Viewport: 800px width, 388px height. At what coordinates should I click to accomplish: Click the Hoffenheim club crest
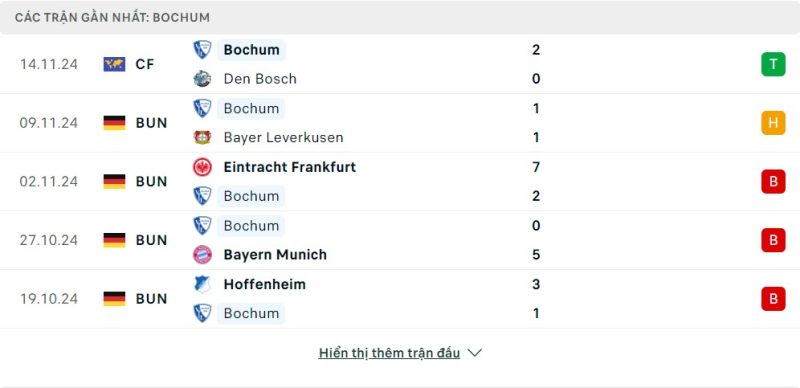pyautogui.click(x=202, y=284)
